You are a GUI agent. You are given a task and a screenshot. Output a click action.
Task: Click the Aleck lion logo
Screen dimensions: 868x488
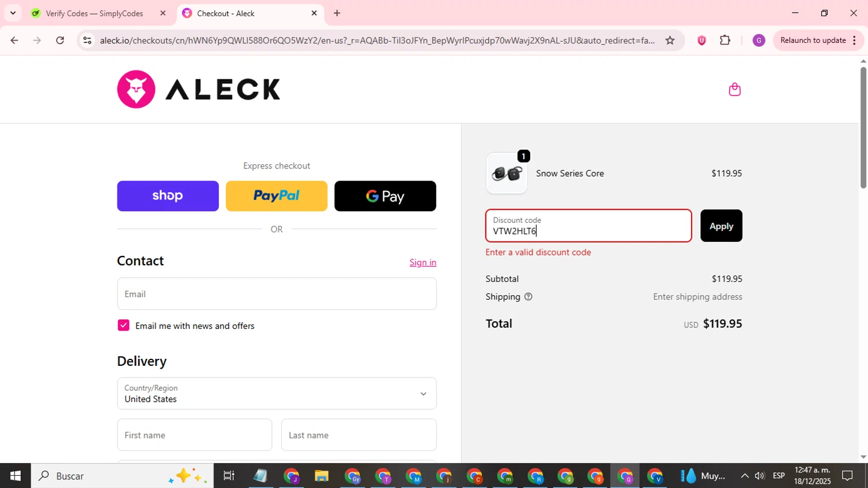tap(136, 89)
